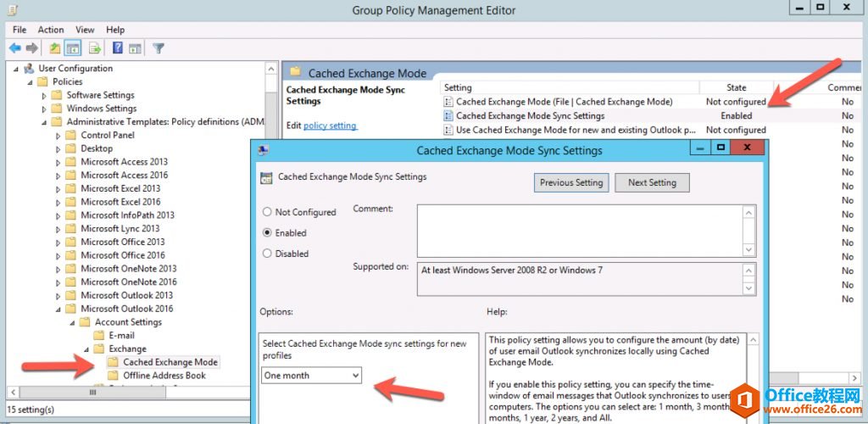Expand the Control Panel tree node
Viewport: 868px width, 424px height.
coord(58,135)
